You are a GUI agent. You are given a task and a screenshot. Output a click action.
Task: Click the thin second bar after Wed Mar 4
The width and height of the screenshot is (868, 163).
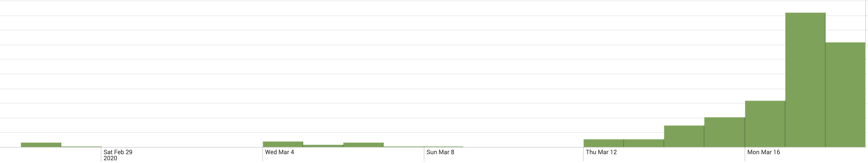click(x=323, y=146)
